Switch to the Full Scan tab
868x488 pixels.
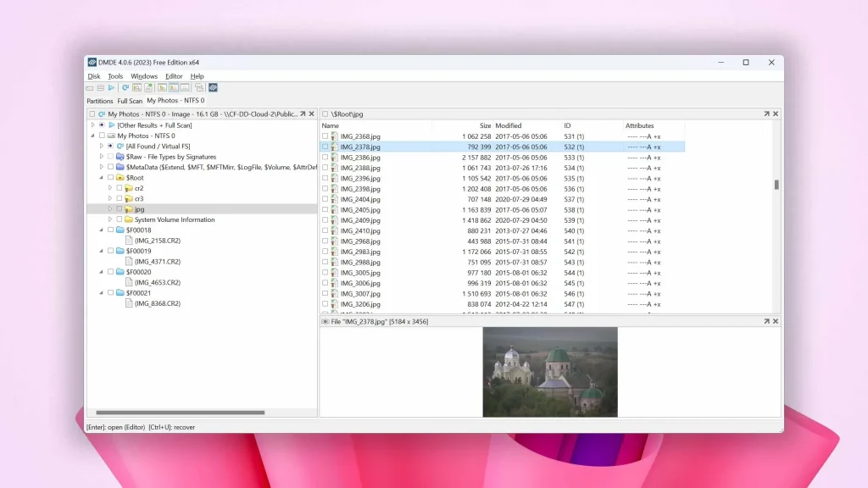tap(130, 101)
